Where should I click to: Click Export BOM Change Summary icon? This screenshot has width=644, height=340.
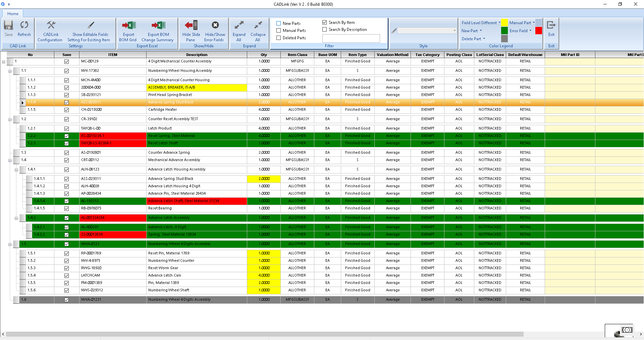point(158,26)
